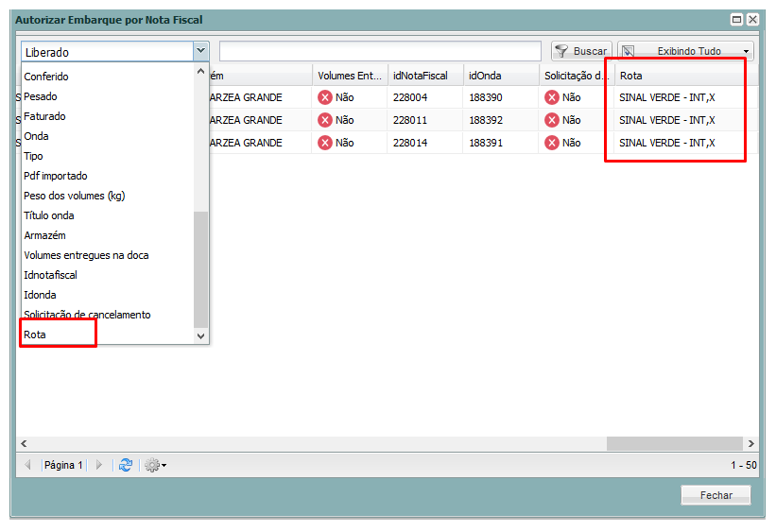Click the Volumes Ent... column header
This screenshot has height=532, width=776.
350,76
